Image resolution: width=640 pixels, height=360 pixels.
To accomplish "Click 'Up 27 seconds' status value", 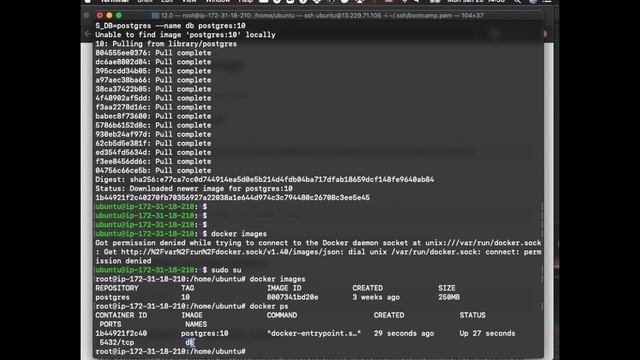I will pos(487,333).
